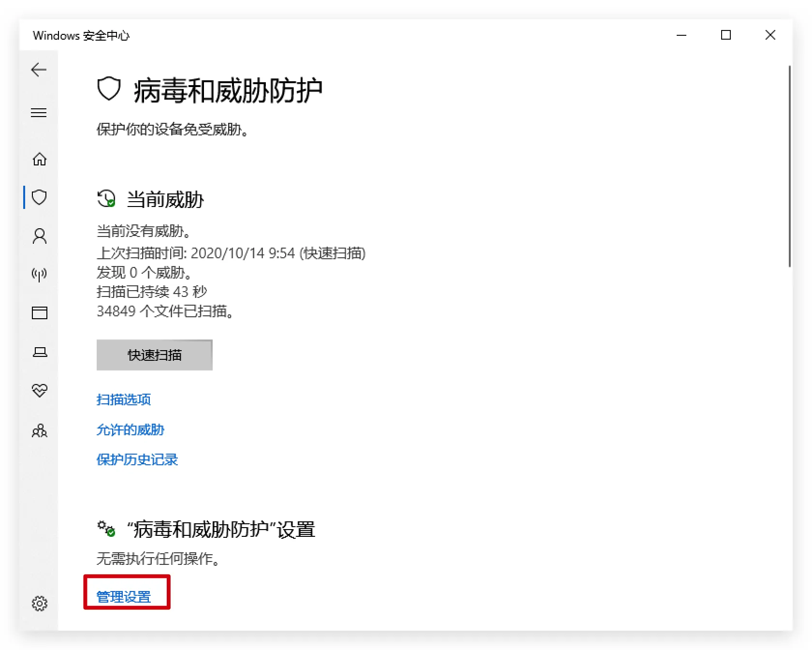Expand the hamburger navigation menu
This screenshot has height=650, width=812.
[x=39, y=113]
